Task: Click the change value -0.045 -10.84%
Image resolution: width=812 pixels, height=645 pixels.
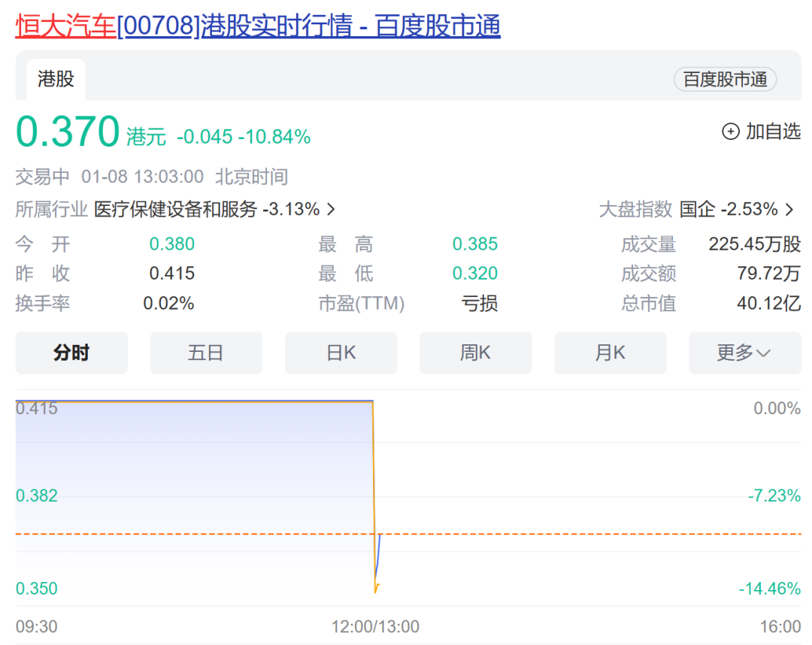Action: coord(244,137)
